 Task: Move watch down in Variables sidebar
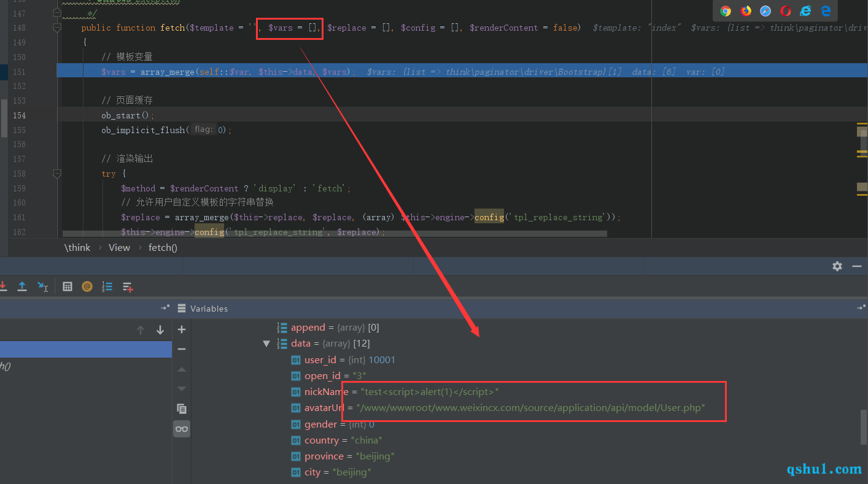(182, 389)
